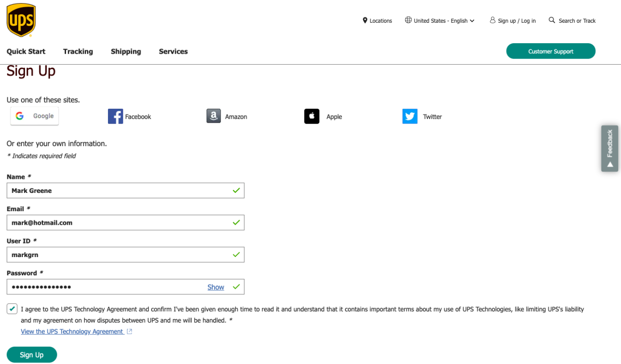Image resolution: width=621 pixels, height=364 pixels.
Task: Click the Amazon logo icon
Action: (214, 116)
